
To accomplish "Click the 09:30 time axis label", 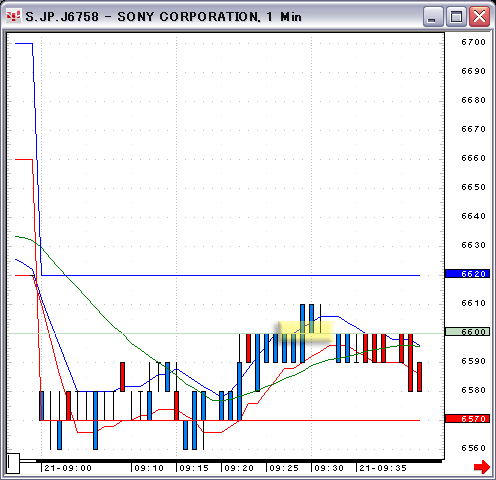I will [329, 468].
